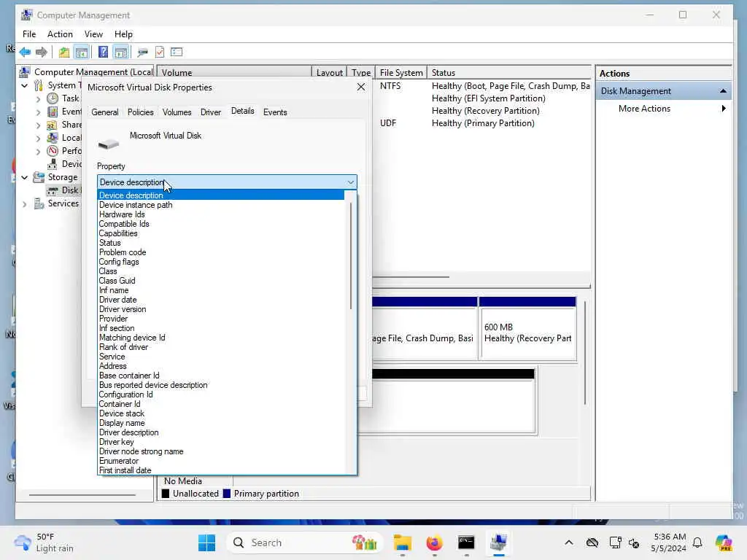
Task: Open the Windows Start button
Action: pyautogui.click(x=206, y=542)
